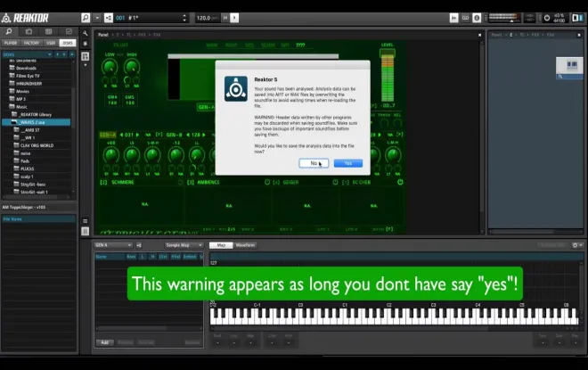Open the sample editor gear settings menu
Image resolution: width=588 pixels, height=370 pixels.
click(576, 245)
